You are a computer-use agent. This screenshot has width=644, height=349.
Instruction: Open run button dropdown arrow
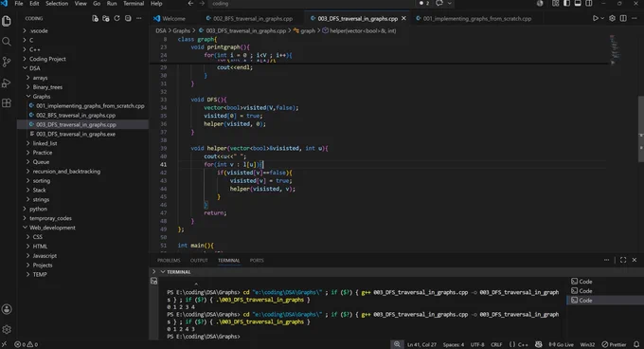(602, 19)
